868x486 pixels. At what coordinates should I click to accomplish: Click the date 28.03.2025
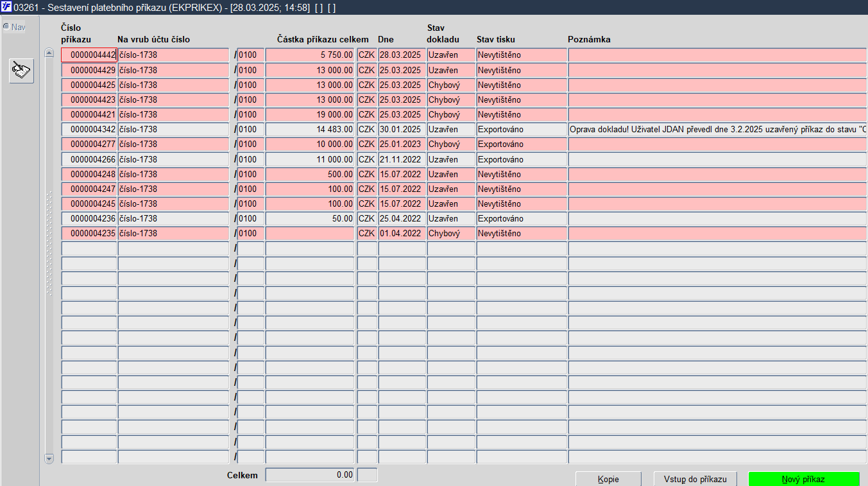coord(402,55)
